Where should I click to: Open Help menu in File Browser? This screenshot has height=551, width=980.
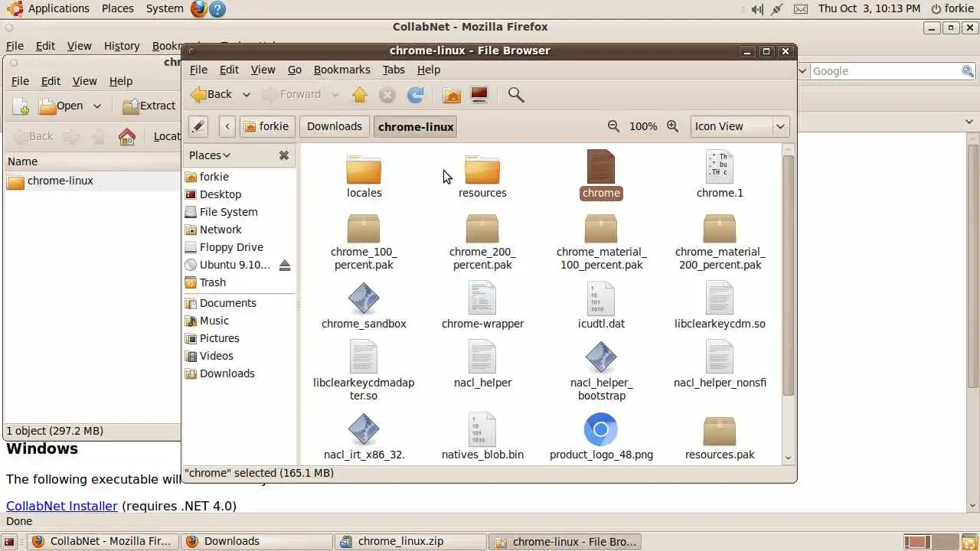coord(429,70)
